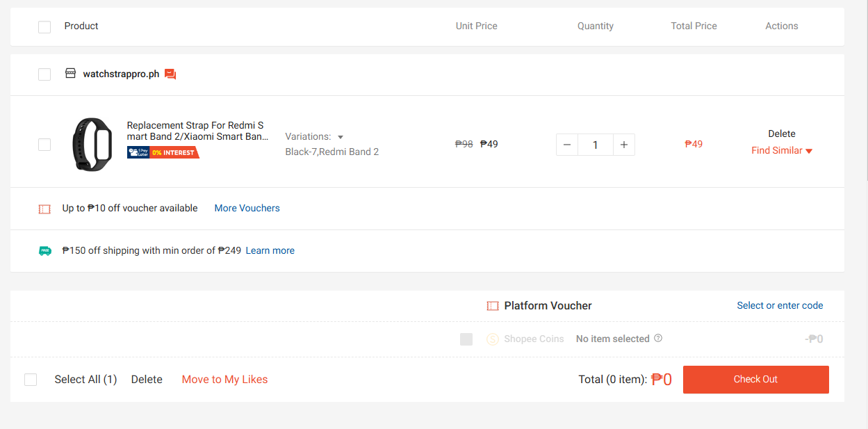This screenshot has width=868, height=429.
Task: Check the Select All (1) checkbox at bottom
Action: [x=31, y=380]
